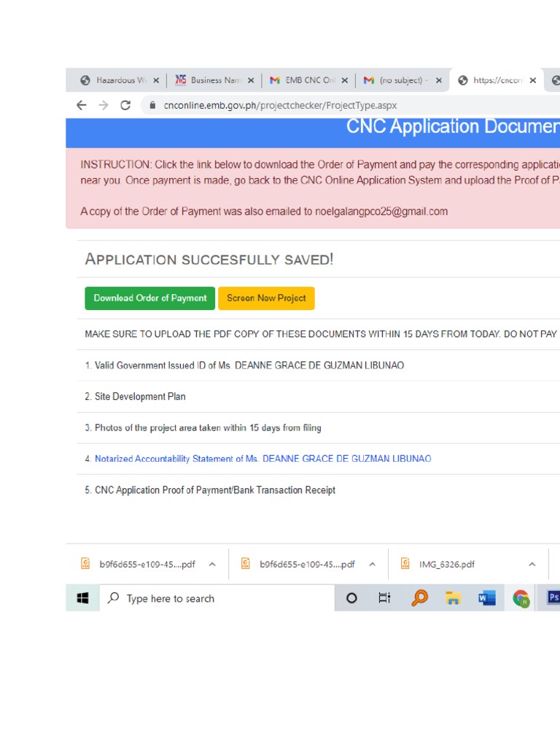The width and height of the screenshot is (560, 747).
Task: Open Task View on the taskbar
Action: click(384, 598)
